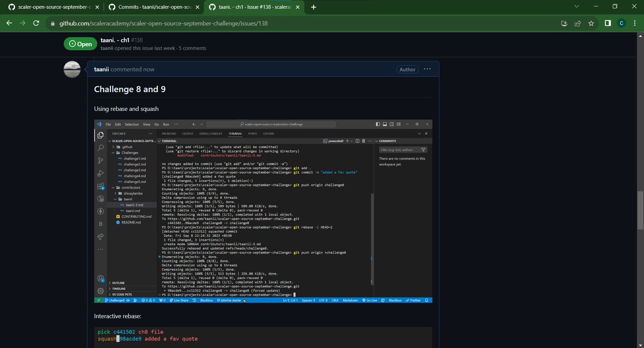Open challenge3.md in the VS Code explorer

[x=134, y=170]
